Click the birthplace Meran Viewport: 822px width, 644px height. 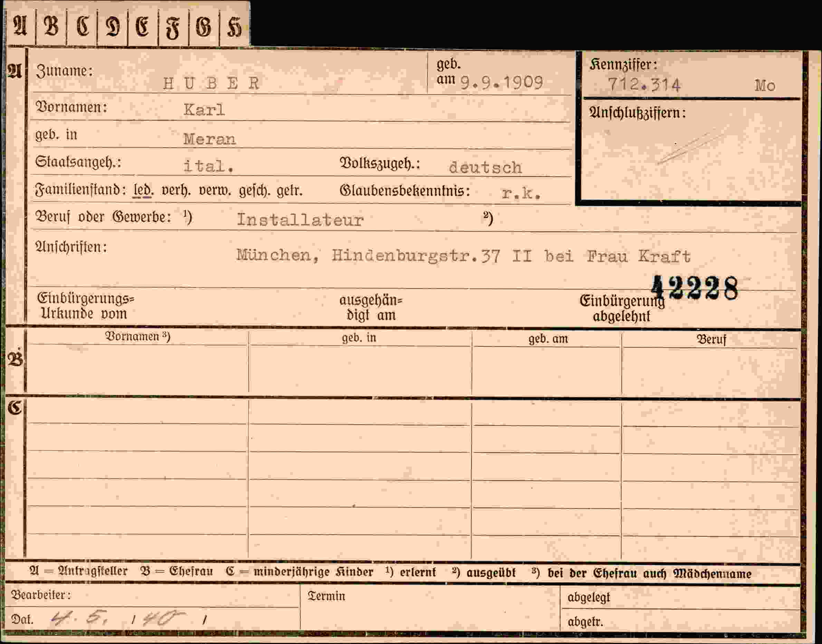[x=209, y=139]
